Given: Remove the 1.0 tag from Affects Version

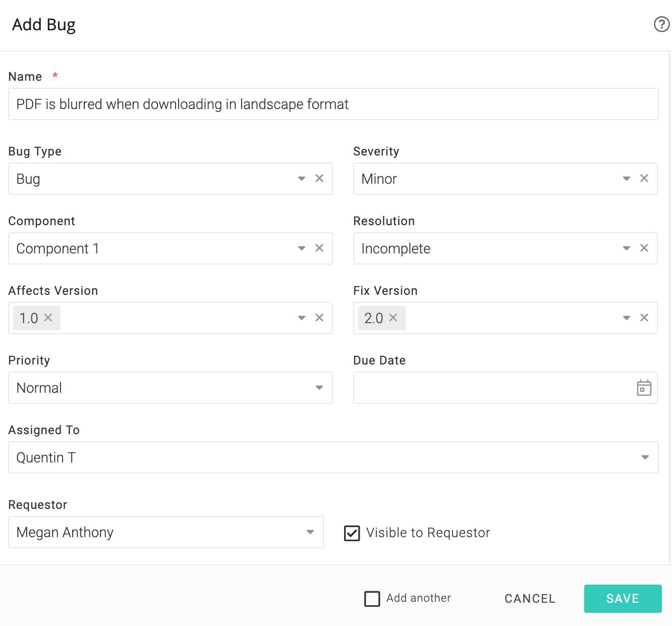Looking at the screenshot, I should click(48, 318).
